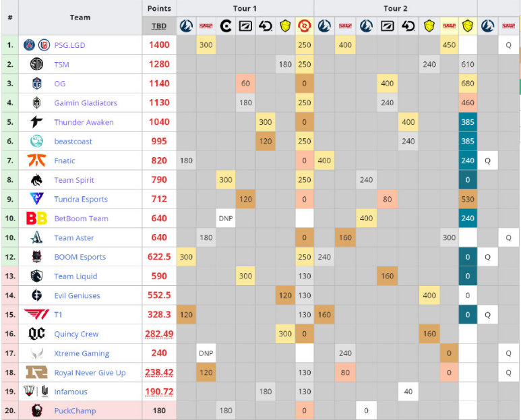This screenshot has height=420, width=521.
Task: Go to the Team Spirit page
Action: tap(74, 180)
